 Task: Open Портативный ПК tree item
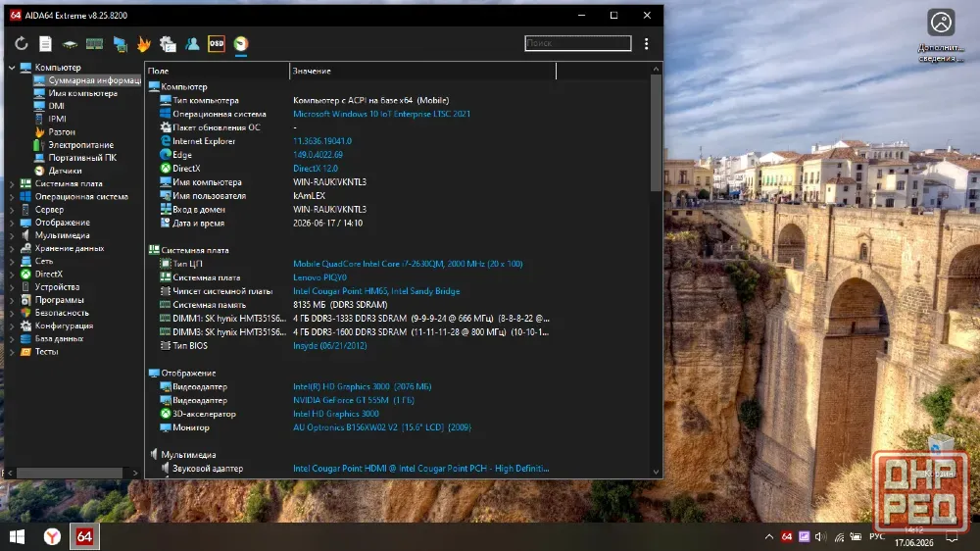[82, 158]
